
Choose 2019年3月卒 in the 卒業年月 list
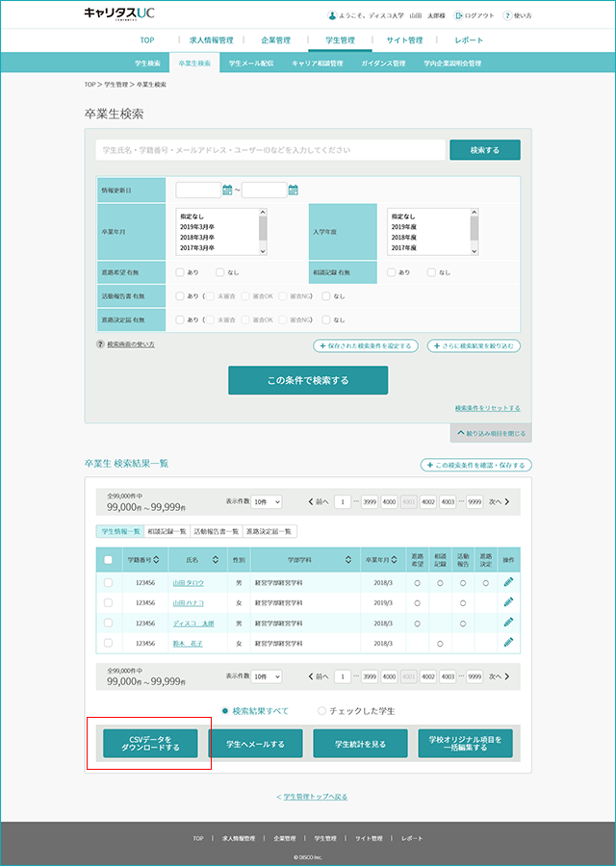point(197,227)
